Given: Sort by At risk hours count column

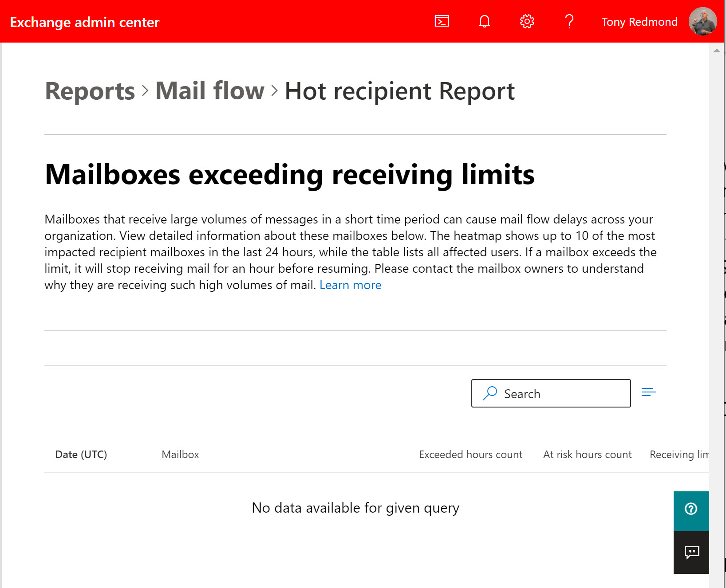Looking at the screenshot, I should pos(587,455).
